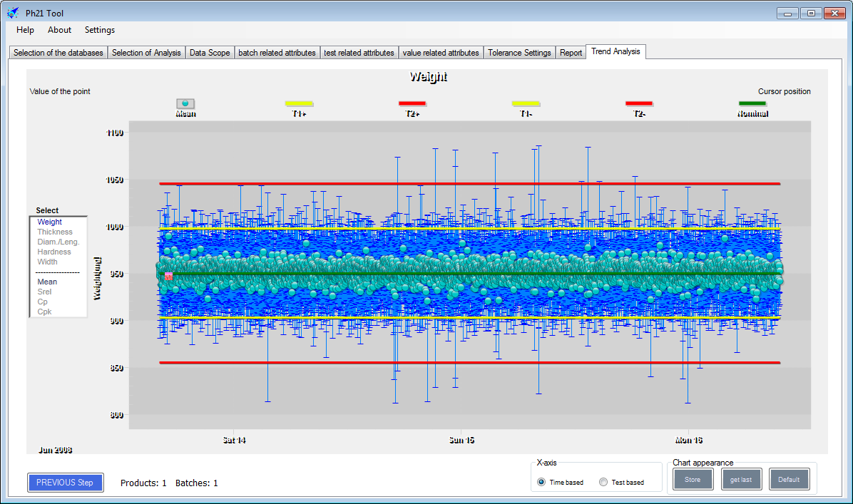
Task: Select the Time based X-axis option
Action: [542, 483]
